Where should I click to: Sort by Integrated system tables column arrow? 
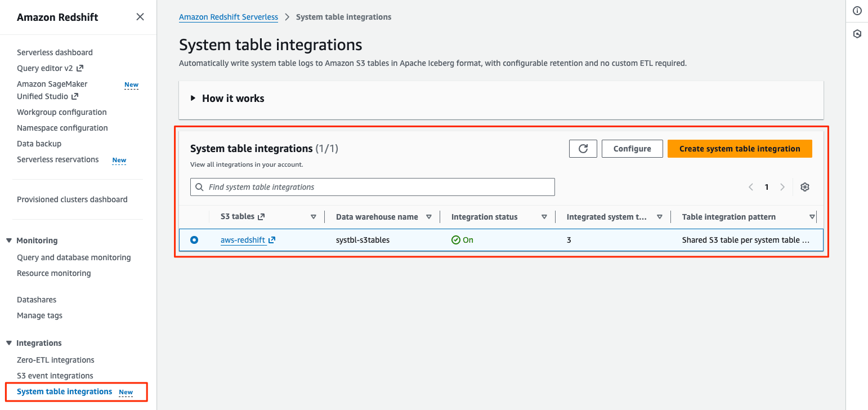(x=660, y=217)
